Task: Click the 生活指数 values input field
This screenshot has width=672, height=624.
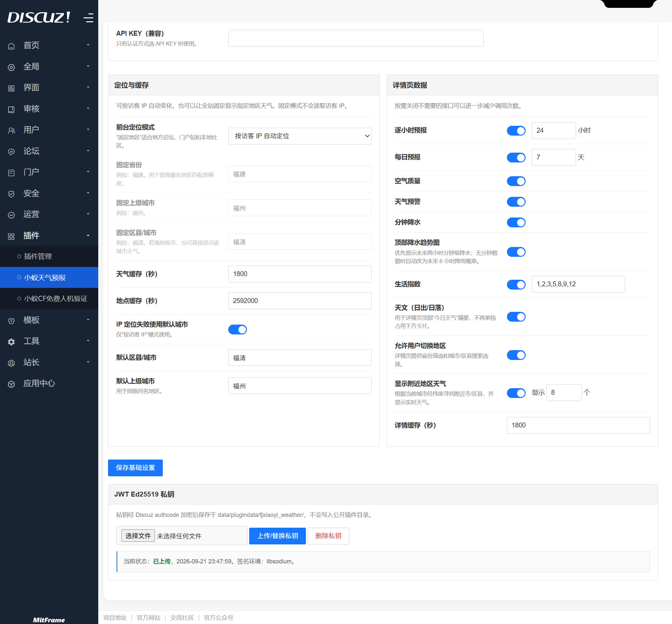Action: 578,284
